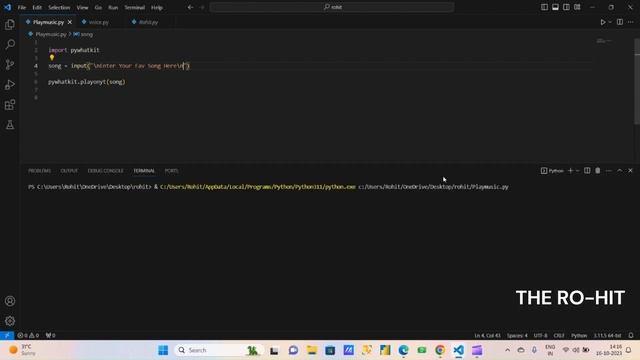Viewport: 640px width, 360px height.
Task: Open the View menu
Action: point(82,7)
